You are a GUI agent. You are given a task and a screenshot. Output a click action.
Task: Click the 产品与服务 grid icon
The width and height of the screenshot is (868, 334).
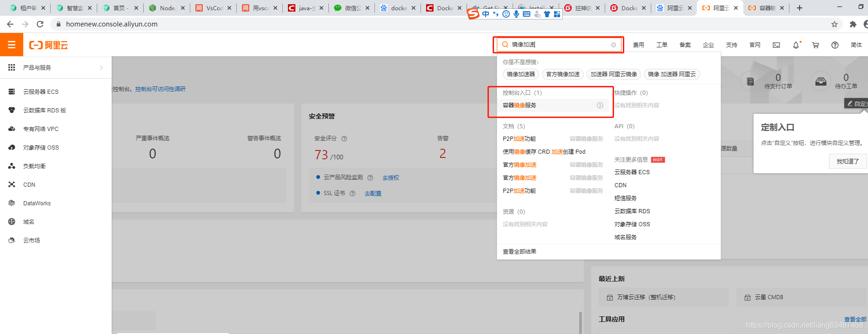(12, 68)
